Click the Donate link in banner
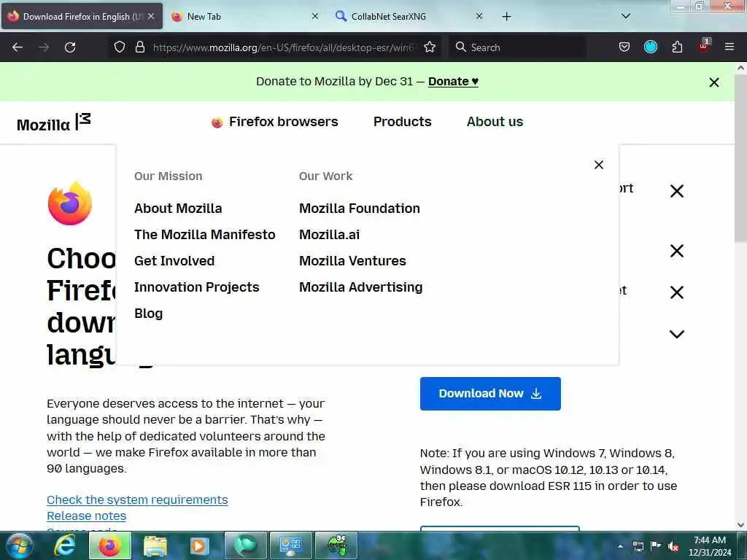Screen dimensions: 747x560 [x=453, y=82]
